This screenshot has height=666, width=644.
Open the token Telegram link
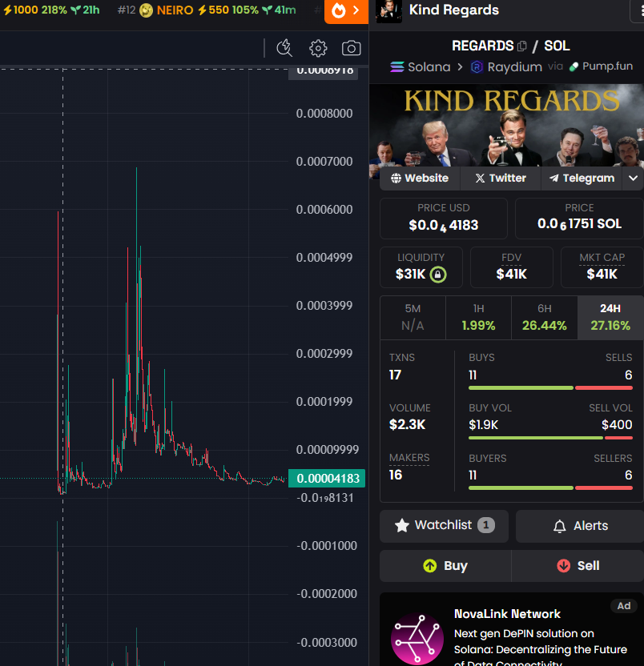click(581, 178)
